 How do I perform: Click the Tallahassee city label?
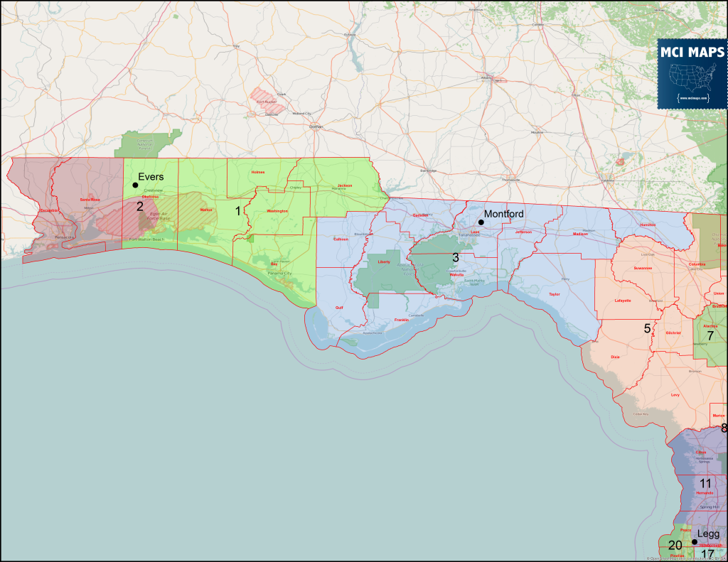pos(469,235)
